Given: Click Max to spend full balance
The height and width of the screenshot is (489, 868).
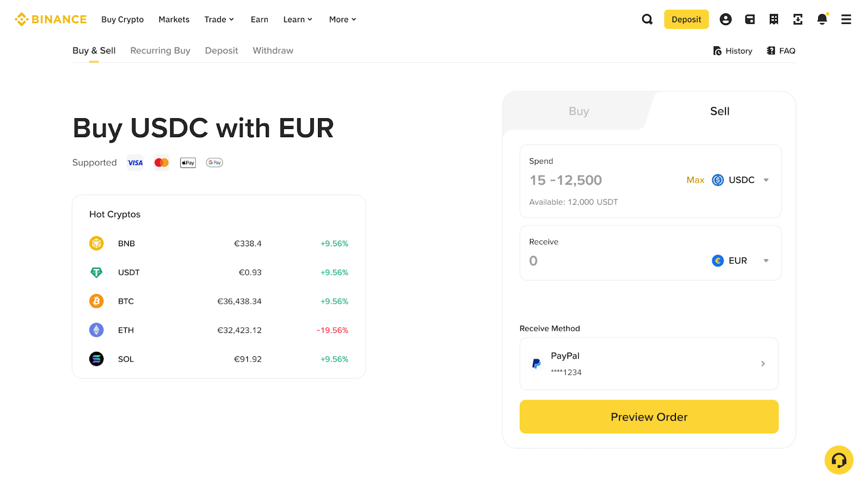Looking at the screenshot, I should 695,180.
